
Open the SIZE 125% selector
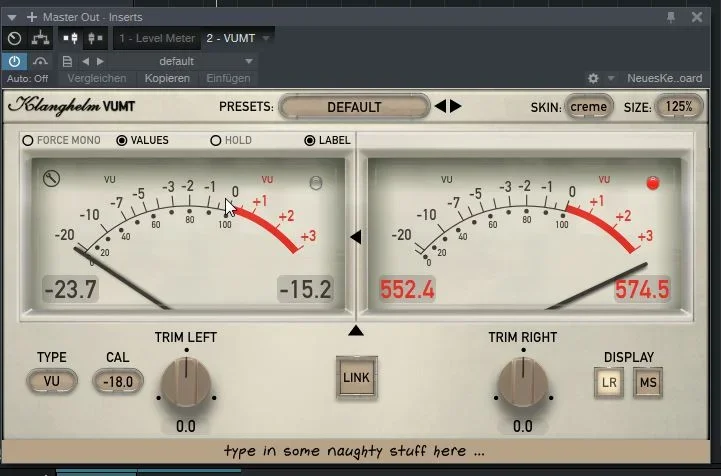tap(679, 107)
